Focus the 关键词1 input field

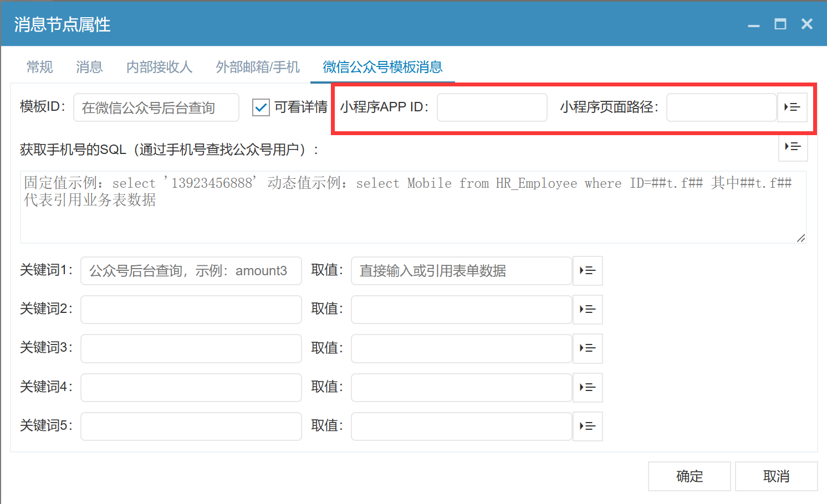pyautogui.click(x=191, y=271)
